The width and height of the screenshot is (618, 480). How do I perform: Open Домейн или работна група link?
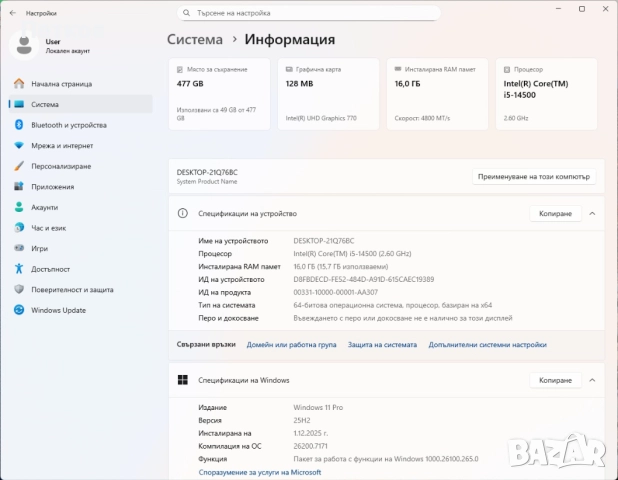pyautogui.click(x=291, y=344)
